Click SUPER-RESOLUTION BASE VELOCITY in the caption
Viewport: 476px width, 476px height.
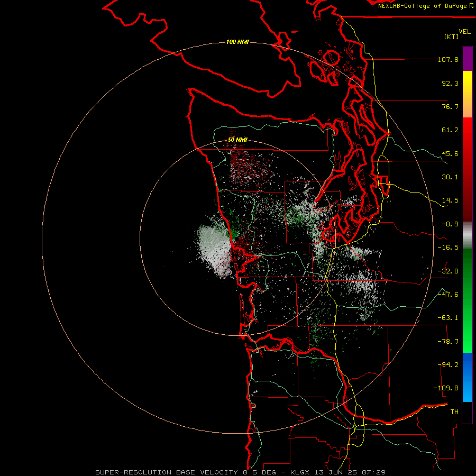point(167,472)
